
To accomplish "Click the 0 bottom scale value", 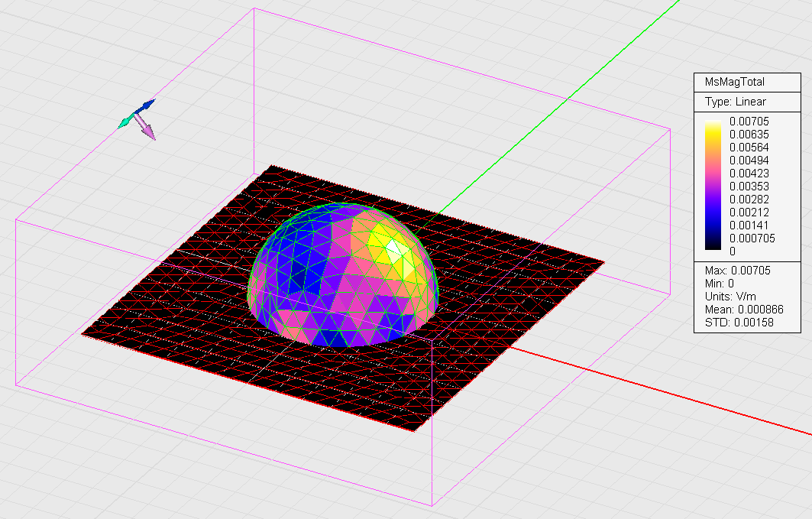I will (x=733, y=251).
